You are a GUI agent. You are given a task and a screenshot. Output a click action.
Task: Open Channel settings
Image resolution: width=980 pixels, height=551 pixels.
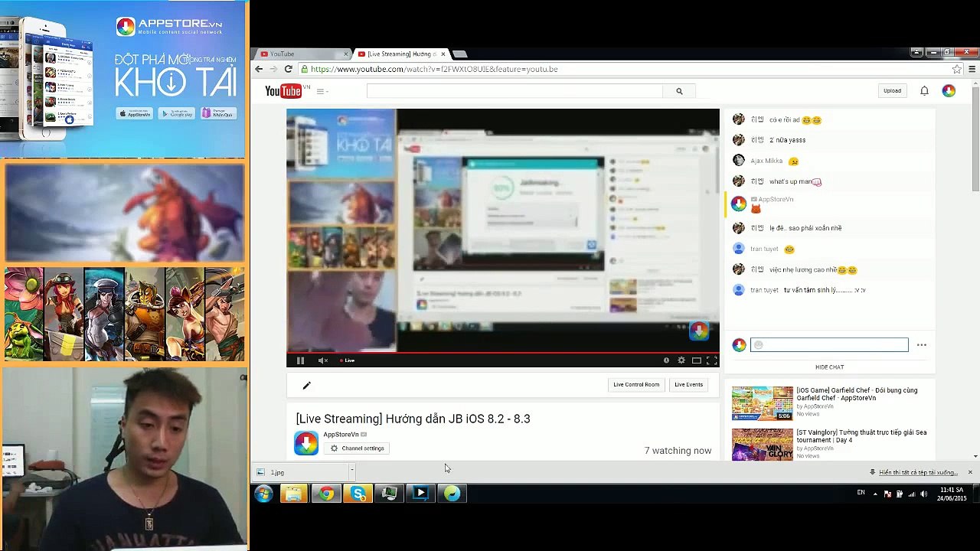pyautogui.click(x=357, y=448)
